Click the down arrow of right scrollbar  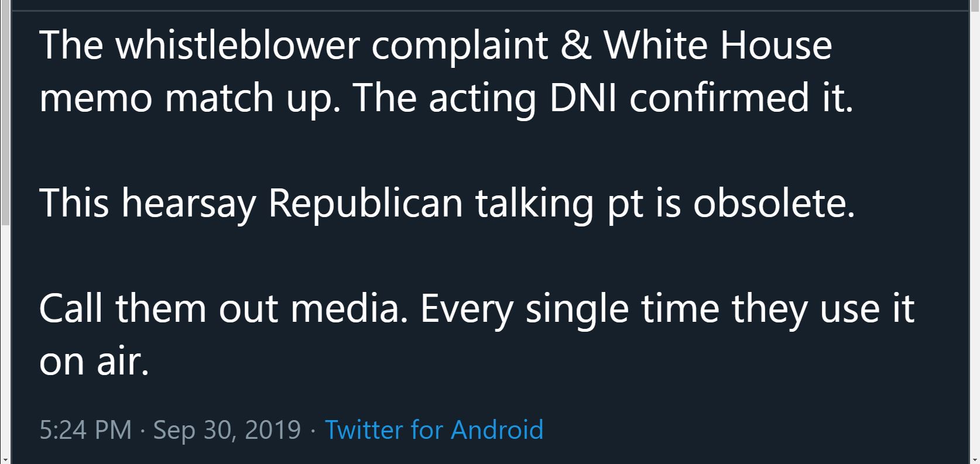point(975,459)
